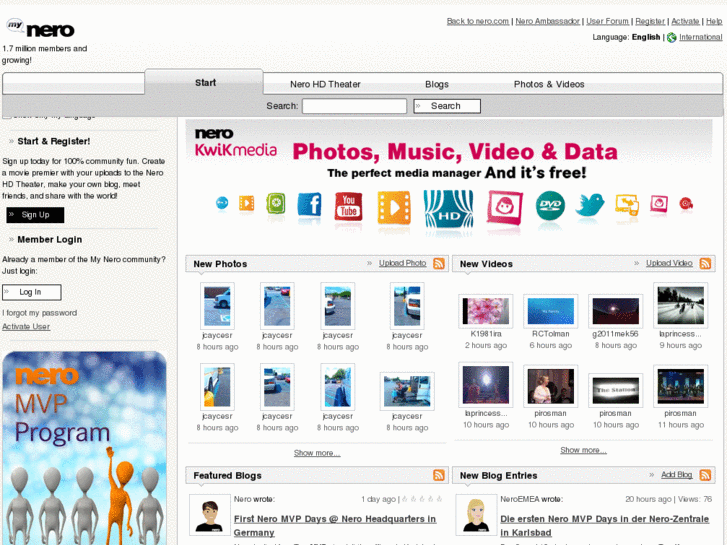The image size is (727, 545).
Task: Click the NeroEMEA author avatar
Action: [x=476, y=515]
